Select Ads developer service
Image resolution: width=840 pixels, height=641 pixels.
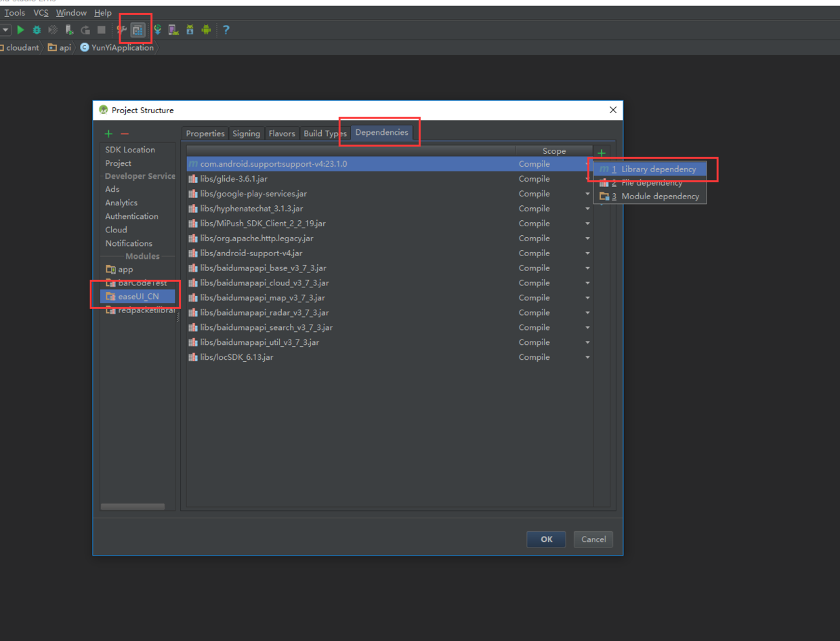coord(112,189)
